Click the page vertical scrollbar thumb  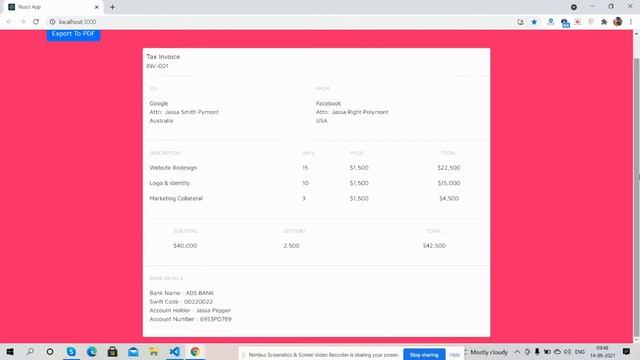636,199
